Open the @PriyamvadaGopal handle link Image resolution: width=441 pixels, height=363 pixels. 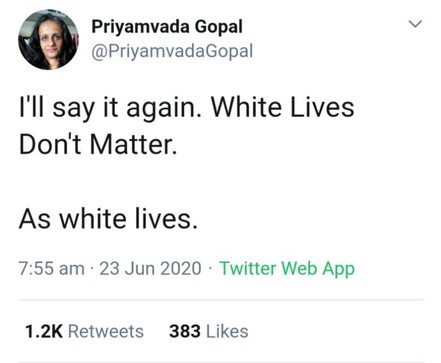[x=172, y=52]
